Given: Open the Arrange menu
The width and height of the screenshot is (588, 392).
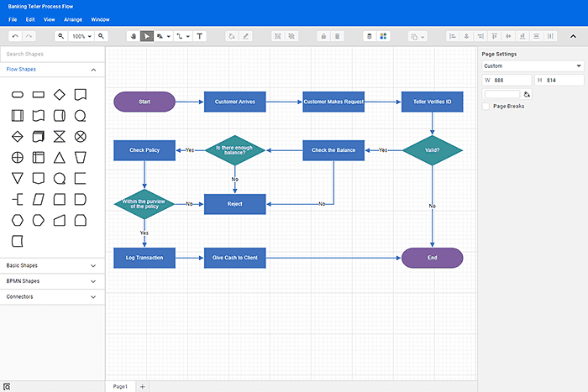Looking at the screenshot, I should [73, 19].
